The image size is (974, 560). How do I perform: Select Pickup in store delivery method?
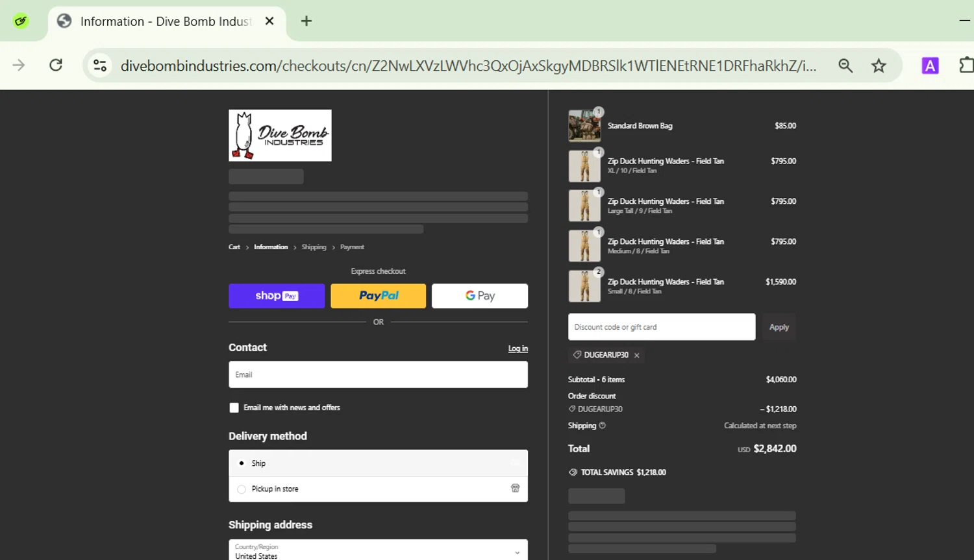coord(242,489)
